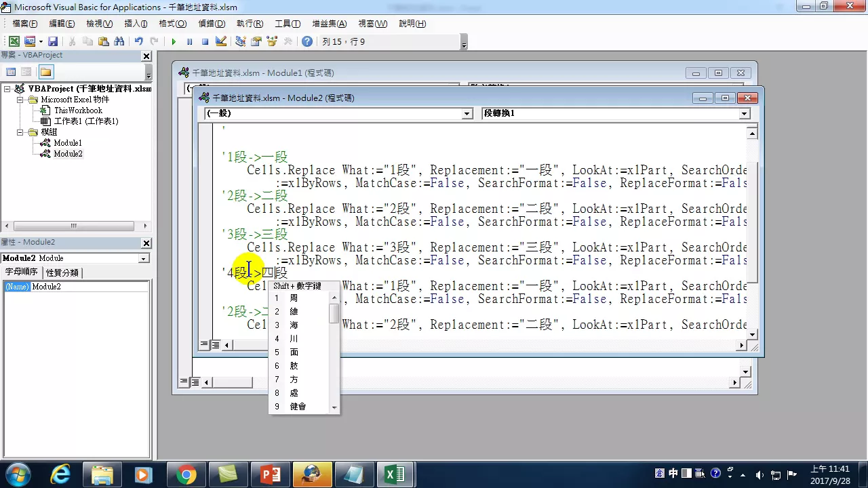868x488 pixels.
Task: Open Windows Start button
Action: pos(17,474)
